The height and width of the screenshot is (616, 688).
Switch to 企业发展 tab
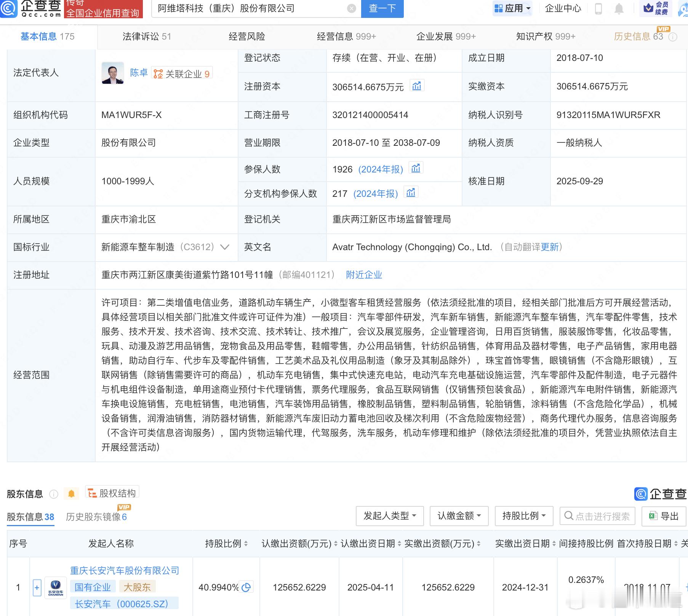click(x=446, y=37)
